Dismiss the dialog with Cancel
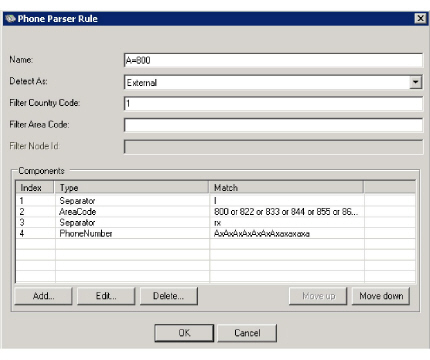 (x=247, y=333)
